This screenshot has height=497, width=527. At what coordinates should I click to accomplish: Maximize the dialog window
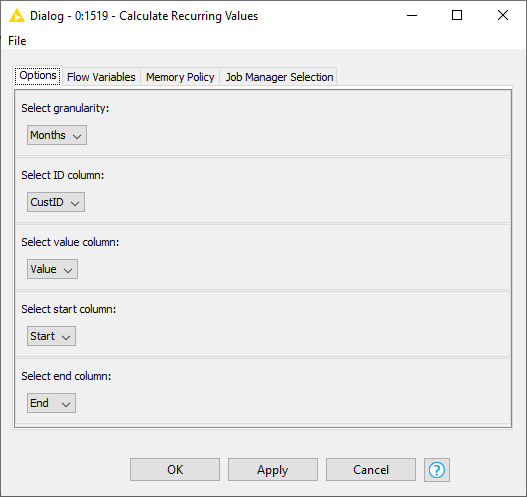click(457, 15)
